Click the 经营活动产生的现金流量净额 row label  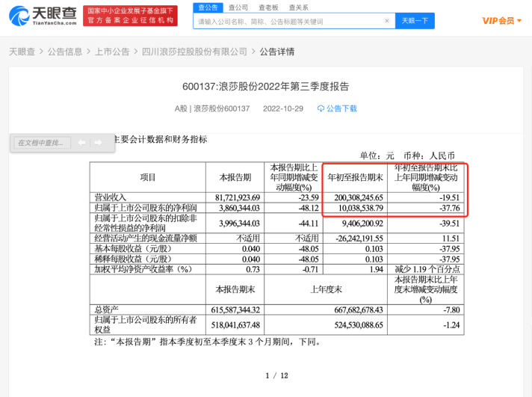click(x=145, y=238)
